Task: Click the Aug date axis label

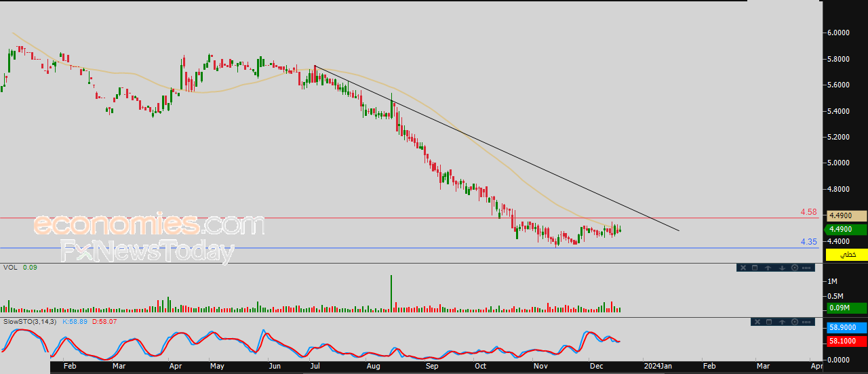Action: tap(374, 366)
